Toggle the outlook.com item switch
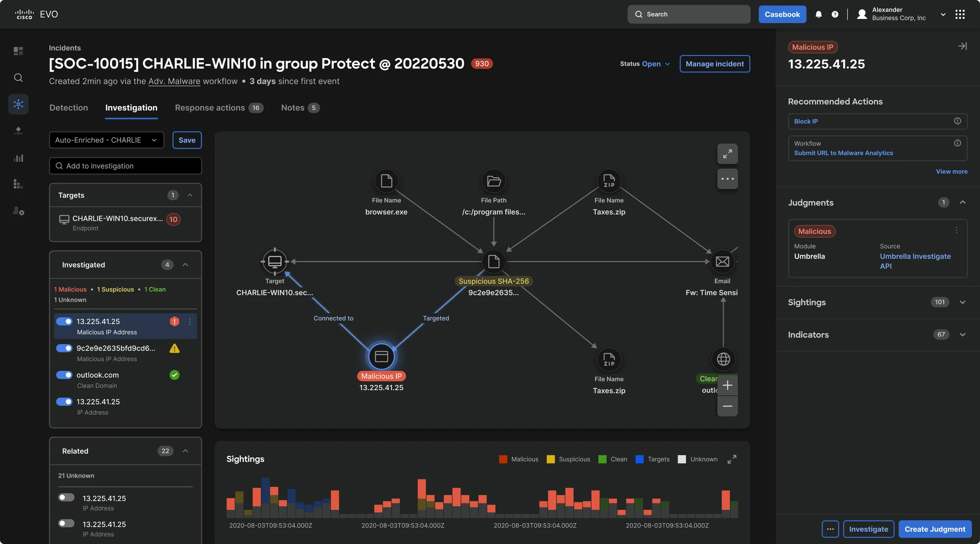Image resolution: width=980 pixels, height=544 pixels. pyautogui.click(x=64, y=375)
